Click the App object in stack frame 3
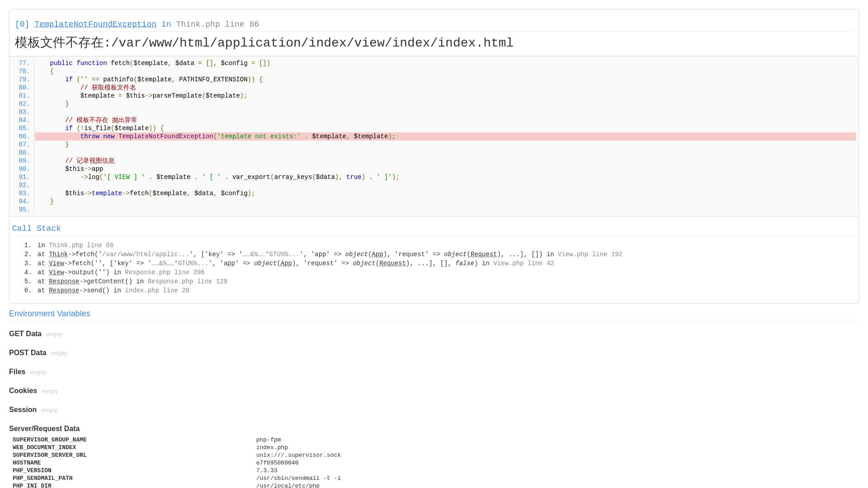 coord(286,263)
